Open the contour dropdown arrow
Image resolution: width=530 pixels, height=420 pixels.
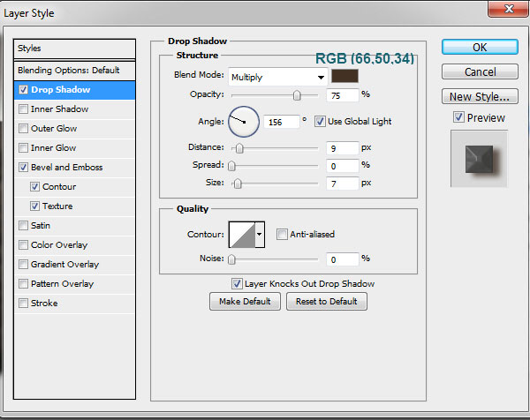tap(260, 235)
